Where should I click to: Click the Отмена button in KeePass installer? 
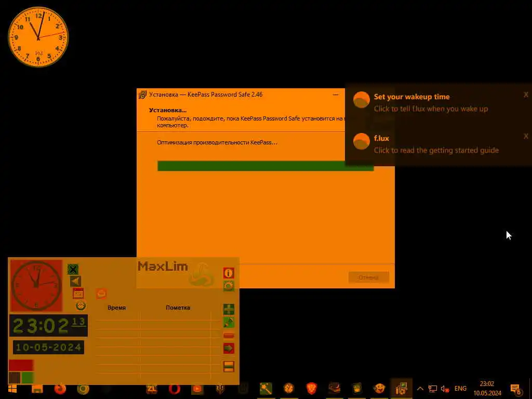point(368,277)
